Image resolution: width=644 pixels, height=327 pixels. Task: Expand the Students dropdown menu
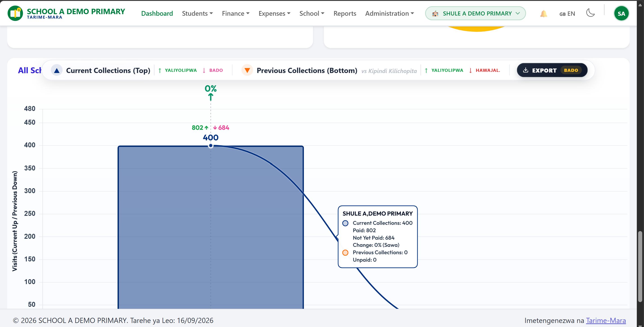tap(197, 13)
